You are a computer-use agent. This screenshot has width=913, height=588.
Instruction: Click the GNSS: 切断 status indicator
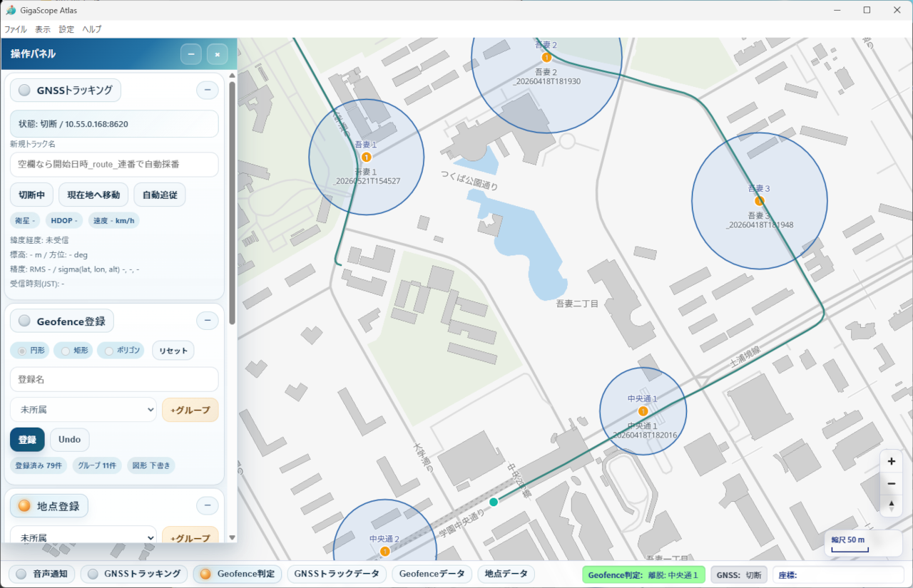point(739,574)
